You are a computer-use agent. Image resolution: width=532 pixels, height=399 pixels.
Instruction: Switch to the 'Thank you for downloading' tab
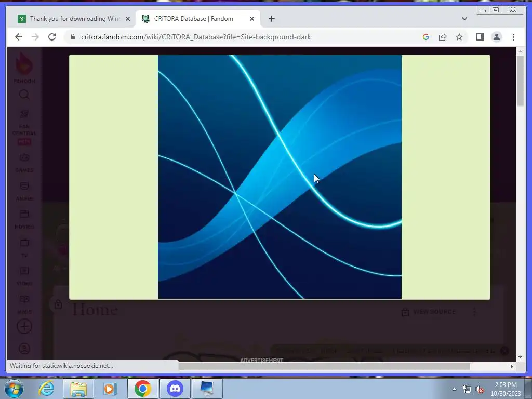tap(74, 19)
